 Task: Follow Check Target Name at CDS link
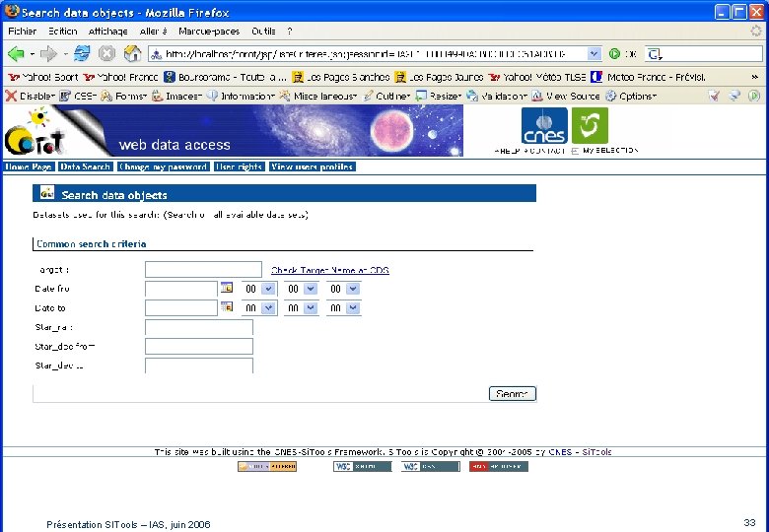coord(330,270)
